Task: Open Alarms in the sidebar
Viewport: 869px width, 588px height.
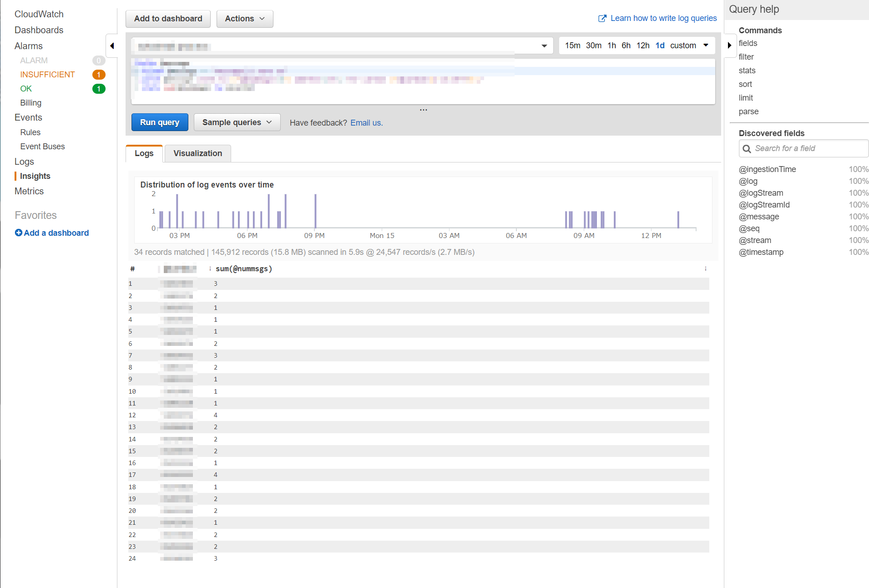Action: pyautogui.click(x=29, y=46)
